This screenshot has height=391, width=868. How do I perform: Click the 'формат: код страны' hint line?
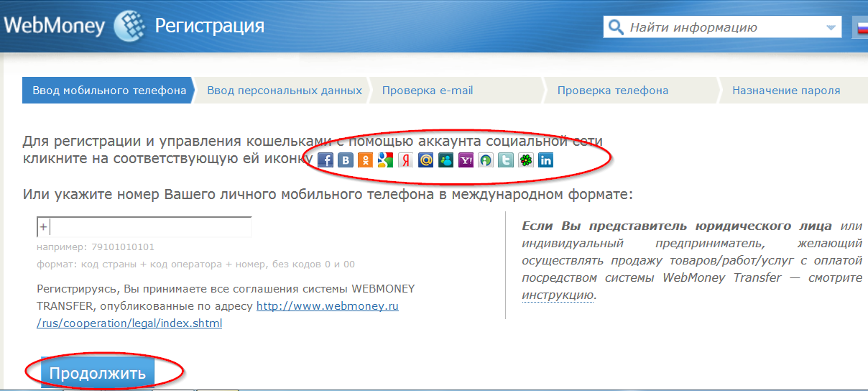tap(195, 264)
